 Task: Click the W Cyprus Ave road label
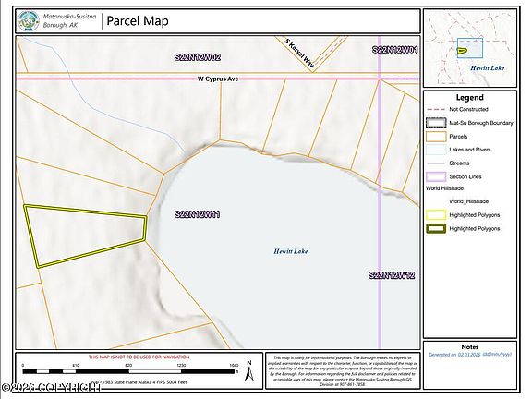[218, 79]
